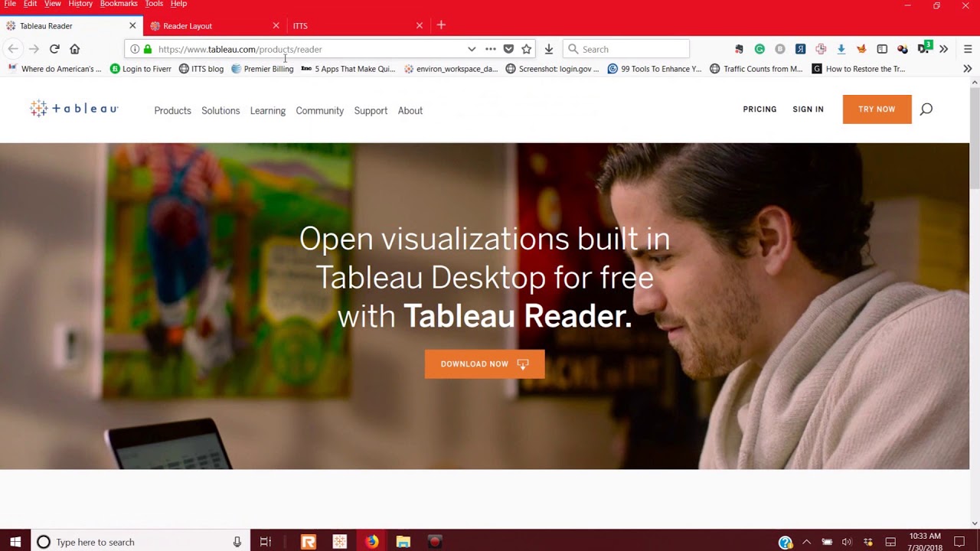Click the red recorder icon in taskbar
The image size is (980, 551).
(435, 542)
